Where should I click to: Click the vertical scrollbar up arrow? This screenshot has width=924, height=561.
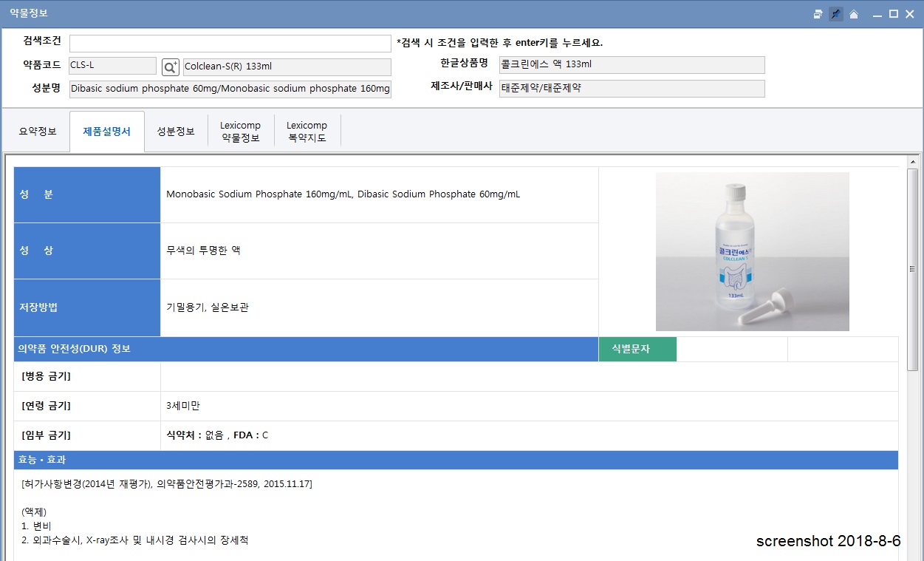click(913, 162)
